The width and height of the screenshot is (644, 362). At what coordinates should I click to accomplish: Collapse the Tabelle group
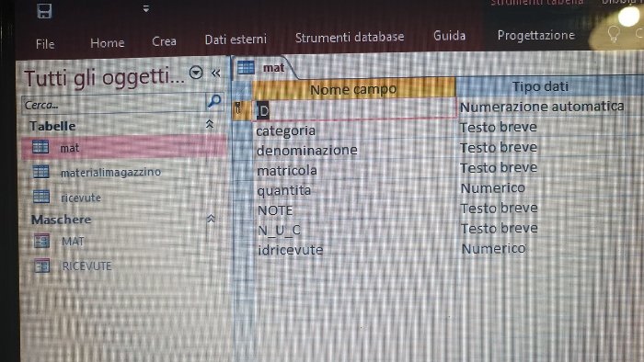210,124
